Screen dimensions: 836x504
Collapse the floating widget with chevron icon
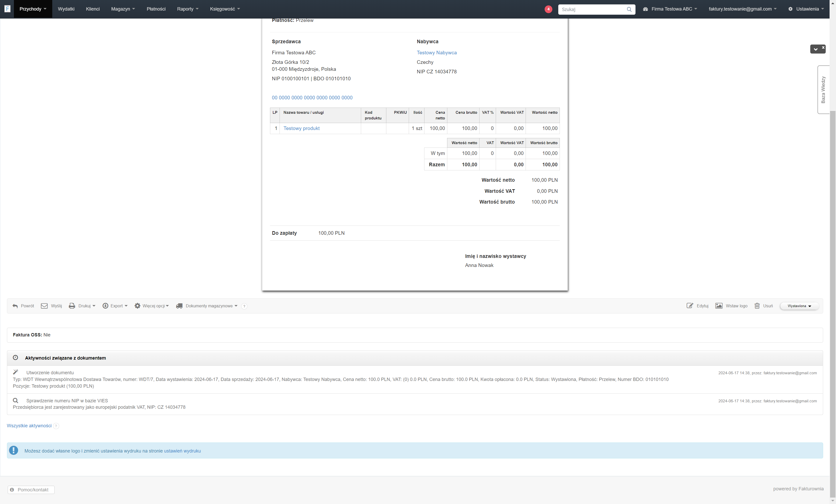(x=816, y=49)
